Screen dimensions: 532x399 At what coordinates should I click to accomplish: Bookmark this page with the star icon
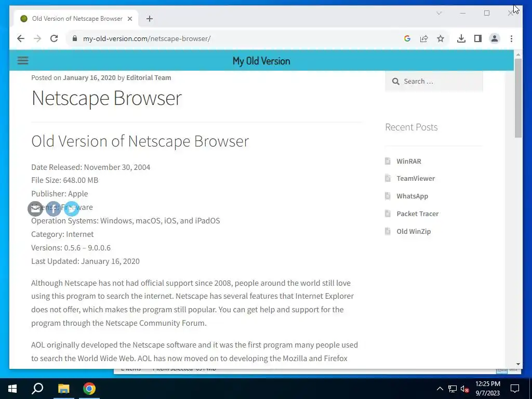pos(441,38)
